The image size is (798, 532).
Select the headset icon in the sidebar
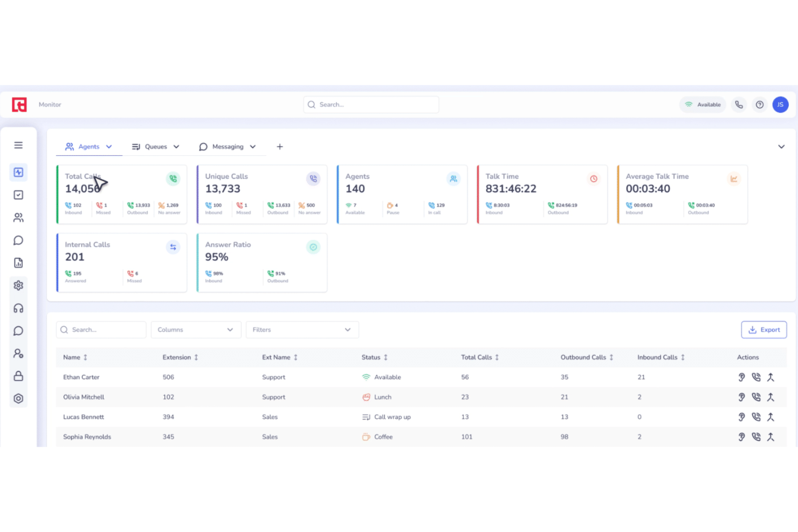pos(18,308)
